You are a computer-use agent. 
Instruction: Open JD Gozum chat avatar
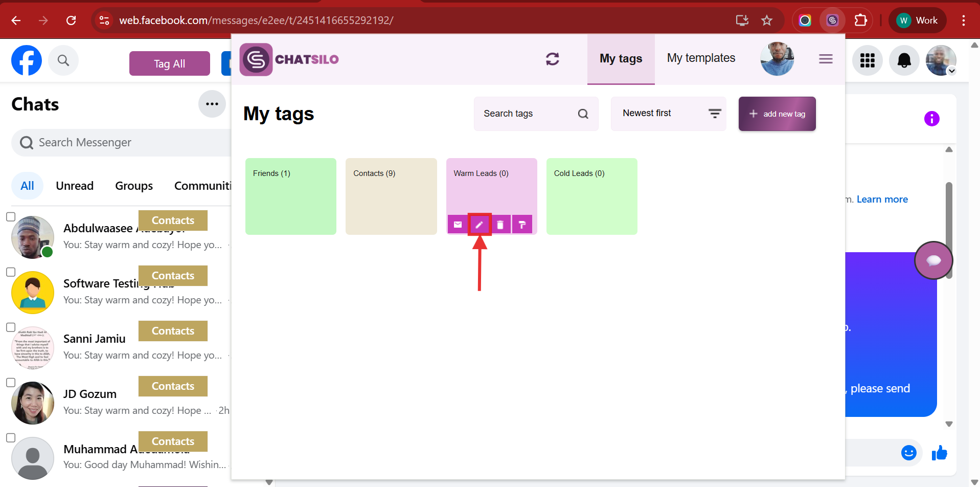[x=33, y=403]
